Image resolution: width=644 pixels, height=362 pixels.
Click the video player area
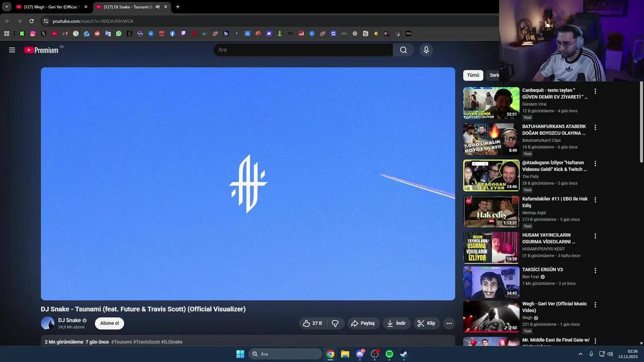coord(248,184)
